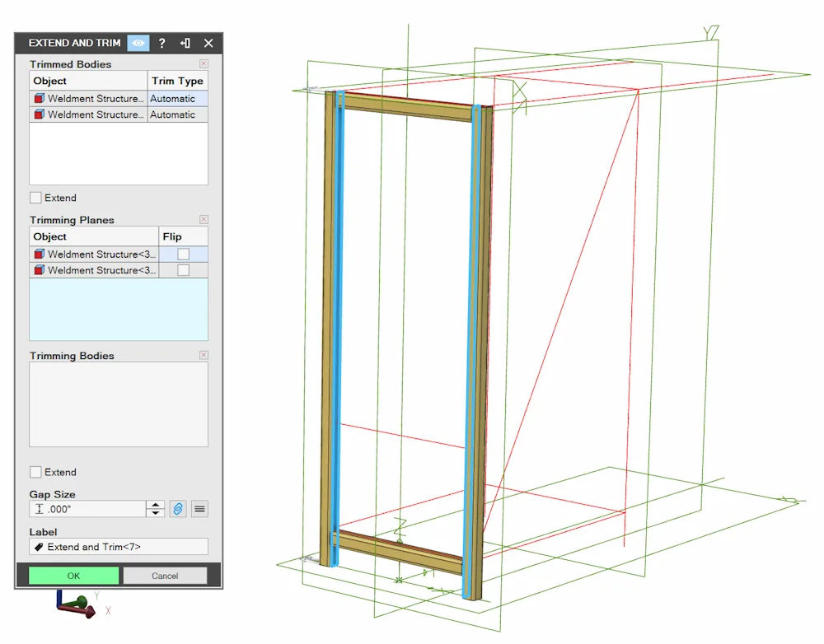Viewport: 824px width, 644px height.
Task: Open the equation menu icon beside Gap Size
Action: click(199, 508)
